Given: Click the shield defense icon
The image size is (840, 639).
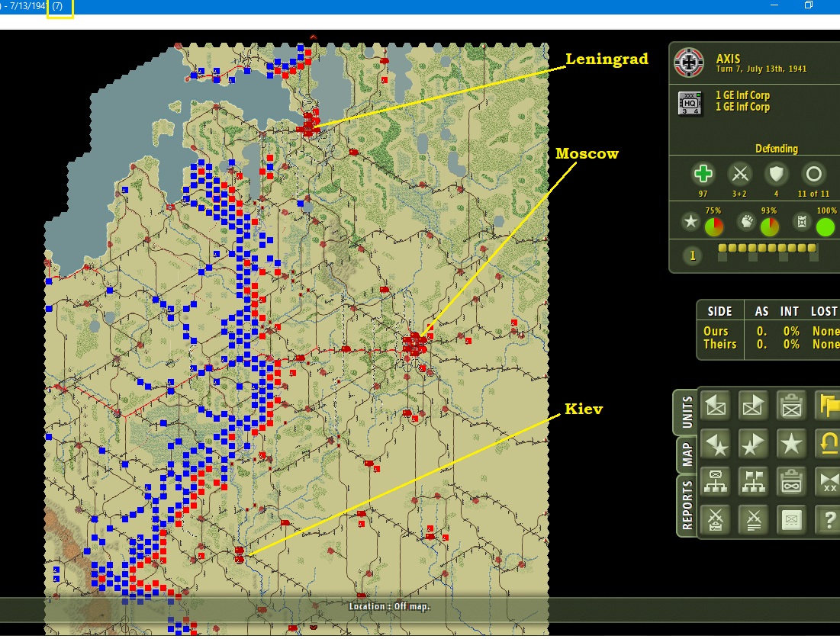Looking at the screenshot, I should coord(776,174).
